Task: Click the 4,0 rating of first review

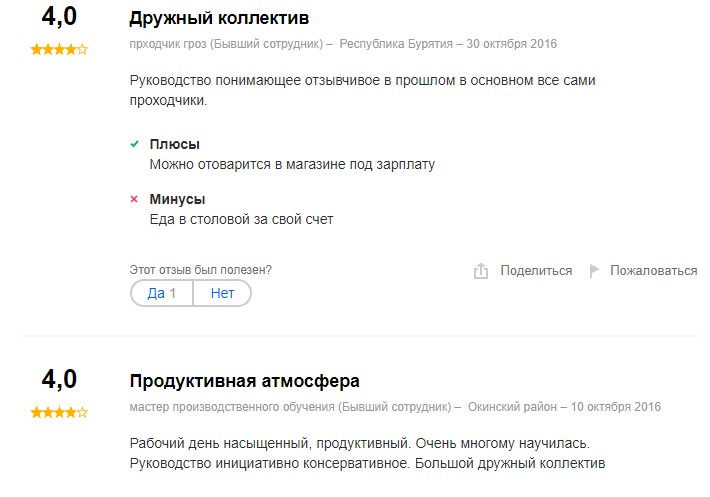Action: tap(59, 17)
